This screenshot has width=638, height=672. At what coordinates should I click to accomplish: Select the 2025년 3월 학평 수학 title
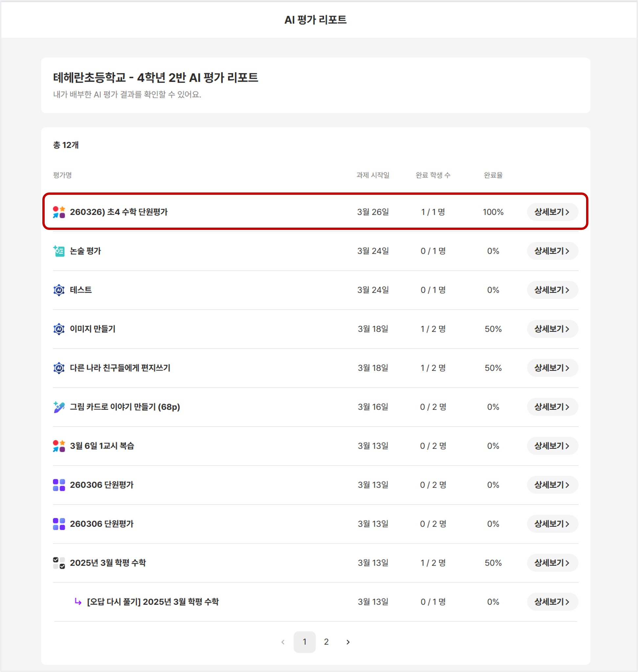point(108,563)
